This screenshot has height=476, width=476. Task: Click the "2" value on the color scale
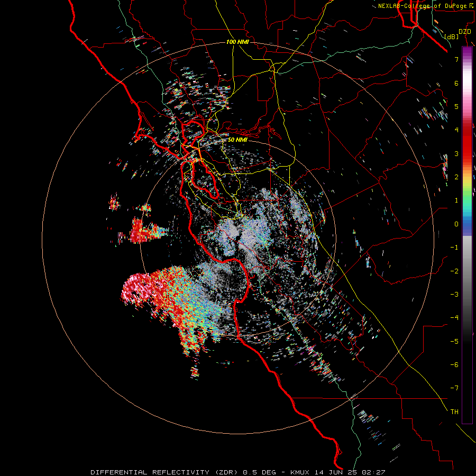(x=456, y=177)
